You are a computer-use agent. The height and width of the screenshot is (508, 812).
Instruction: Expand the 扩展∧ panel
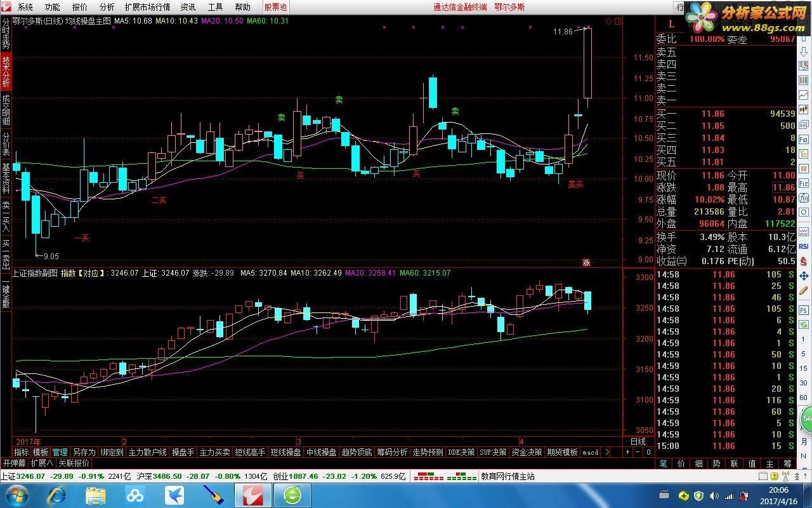[x=42, y=463]
